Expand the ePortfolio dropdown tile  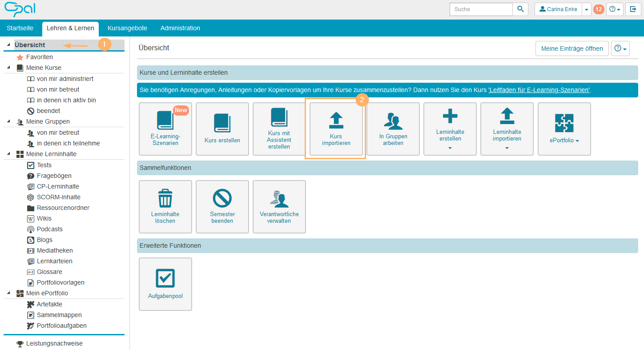coord(564,129)
